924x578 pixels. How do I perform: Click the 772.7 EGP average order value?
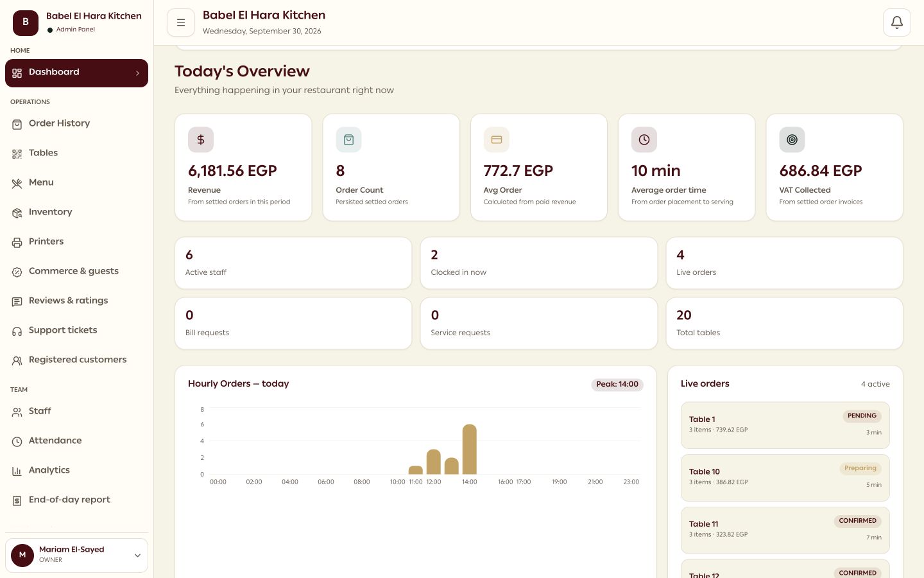[x=518, y=171]
